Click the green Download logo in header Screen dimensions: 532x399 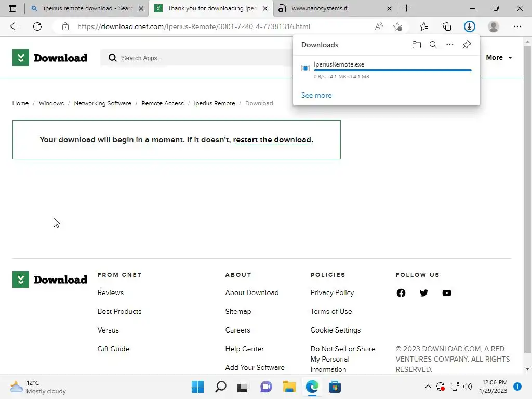tap(50, 58)
